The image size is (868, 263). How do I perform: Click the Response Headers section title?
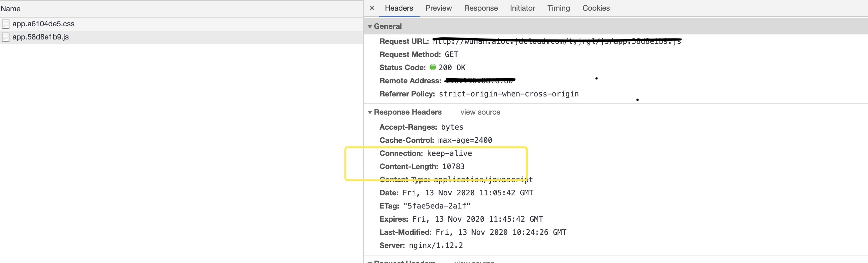point(408,112)
